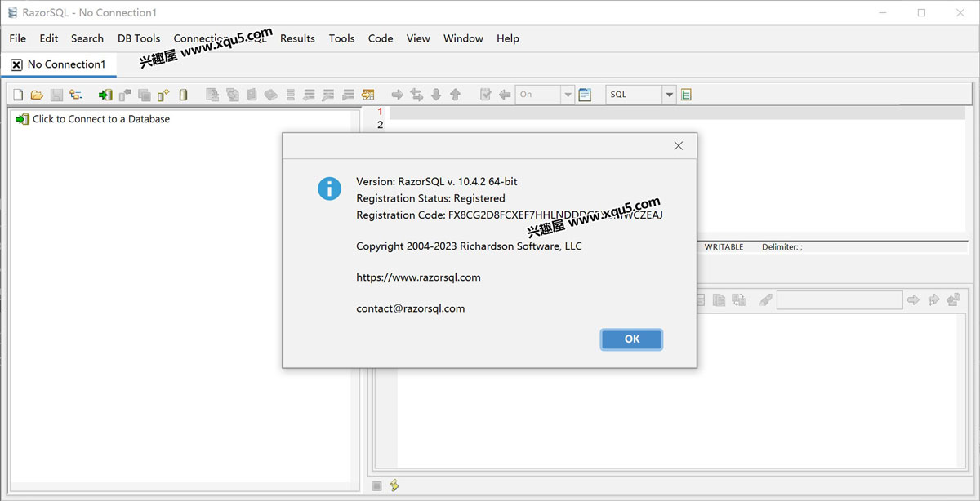Click the Copyright 2004-2023 Richardson Software line
This screenshot has width=980, height=501.
pyautogui.click(x=469, y=246)
